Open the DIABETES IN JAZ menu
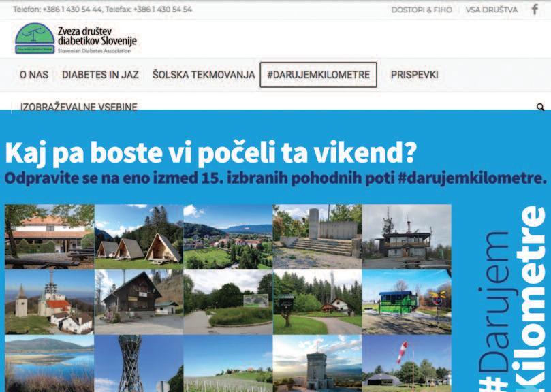The width and height of the screenshot is (551, 392). coord(100,75)
